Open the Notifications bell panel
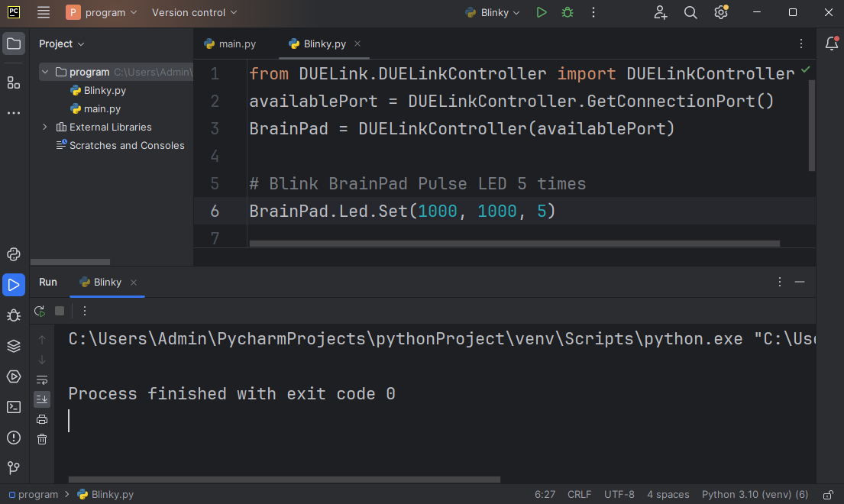 pyautogui.click(x=832, y=44)
